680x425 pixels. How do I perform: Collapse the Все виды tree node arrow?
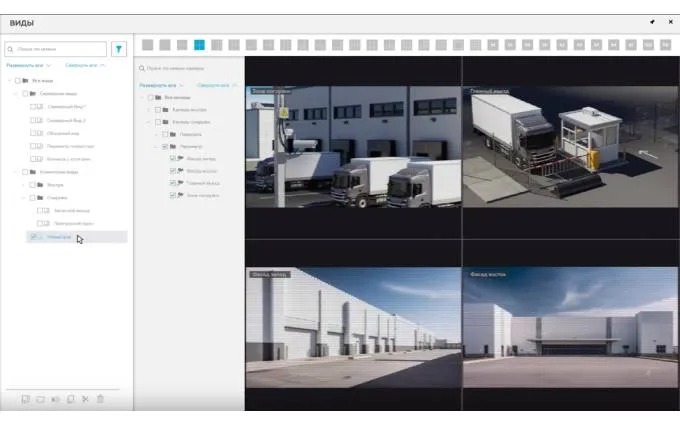(x=10, y=81)
